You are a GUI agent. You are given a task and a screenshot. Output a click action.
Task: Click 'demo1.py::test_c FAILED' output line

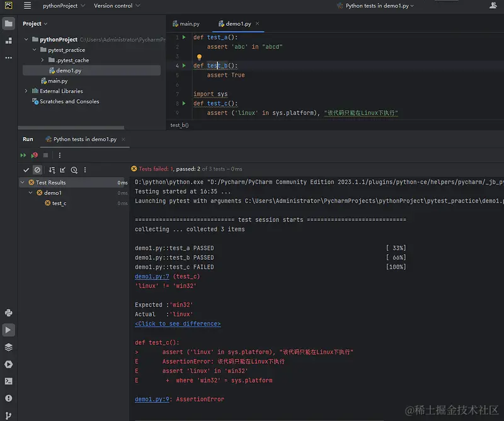point(175,267)
